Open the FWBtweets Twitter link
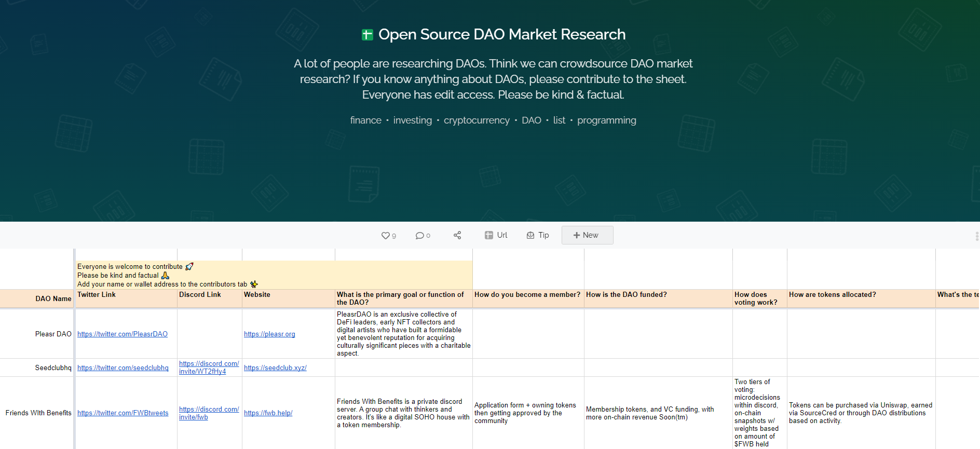 [123, 413]
